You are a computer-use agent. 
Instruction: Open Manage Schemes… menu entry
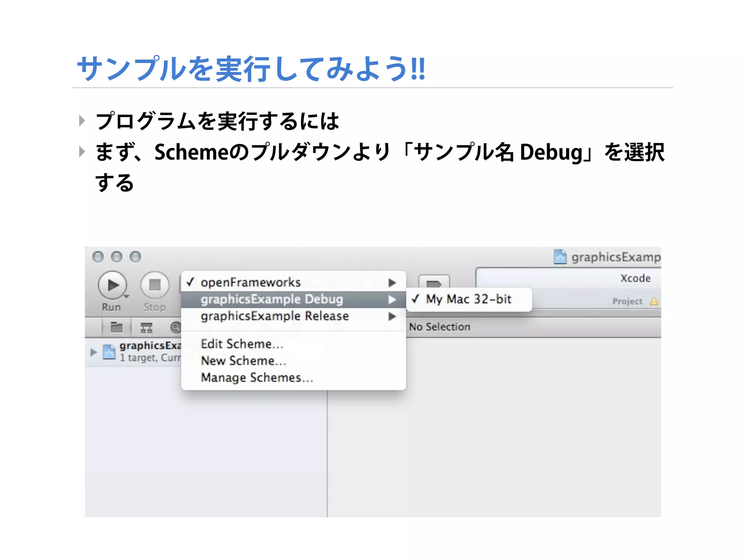click(293, 377)
